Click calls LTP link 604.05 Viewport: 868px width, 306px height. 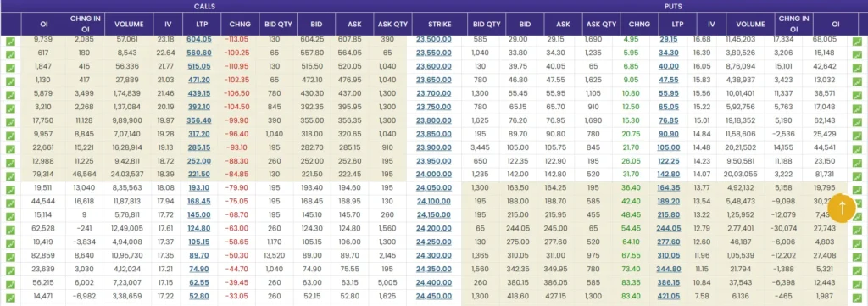[x=199, y=39]
